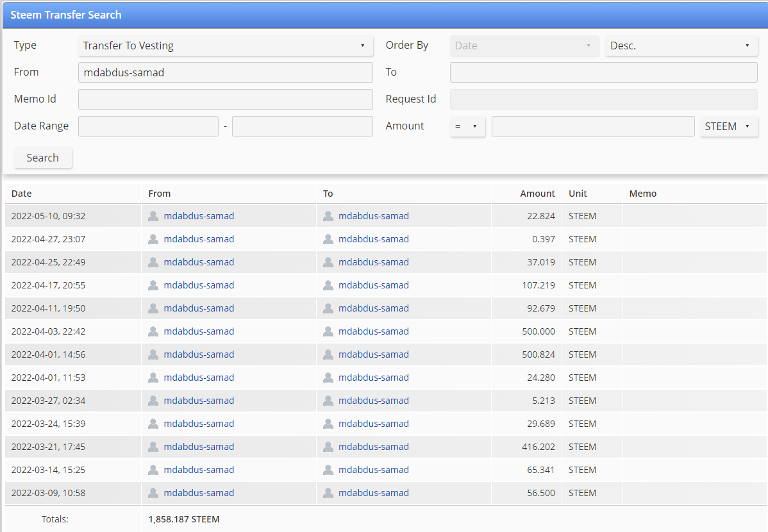Screen dimensions: 768x532
Task: Click the From user icon in the 2022-04-17 row
Action: [x=153, y=285]
